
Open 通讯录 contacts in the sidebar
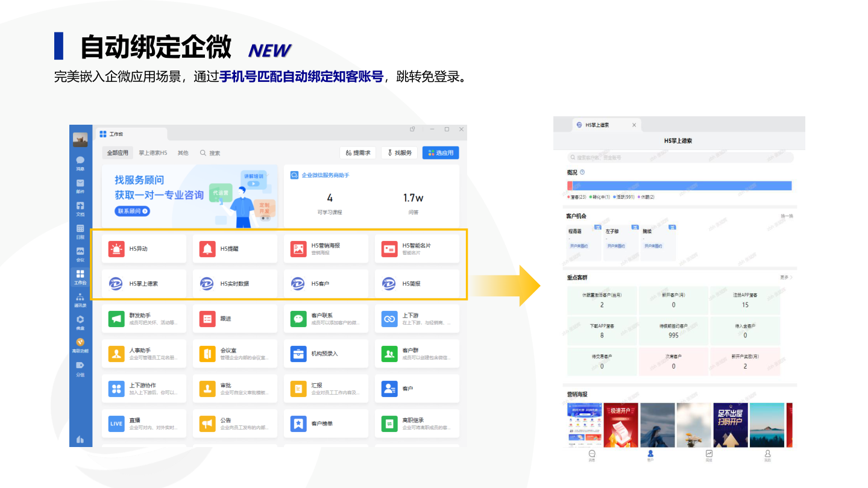point(80,300)
